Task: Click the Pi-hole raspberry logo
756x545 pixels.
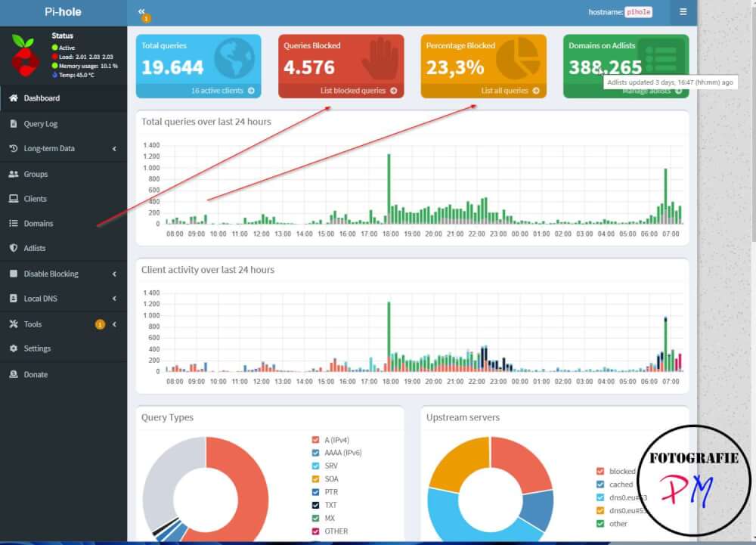Action: pyautogui.click(x=25, y=55)
